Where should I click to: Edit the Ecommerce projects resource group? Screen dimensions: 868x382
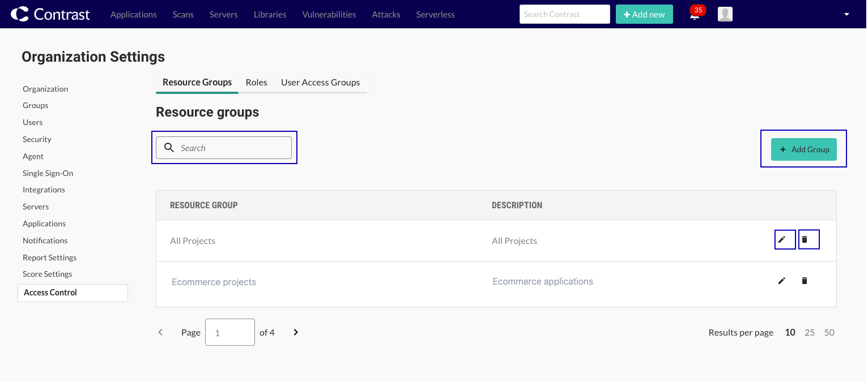(782, 281)
